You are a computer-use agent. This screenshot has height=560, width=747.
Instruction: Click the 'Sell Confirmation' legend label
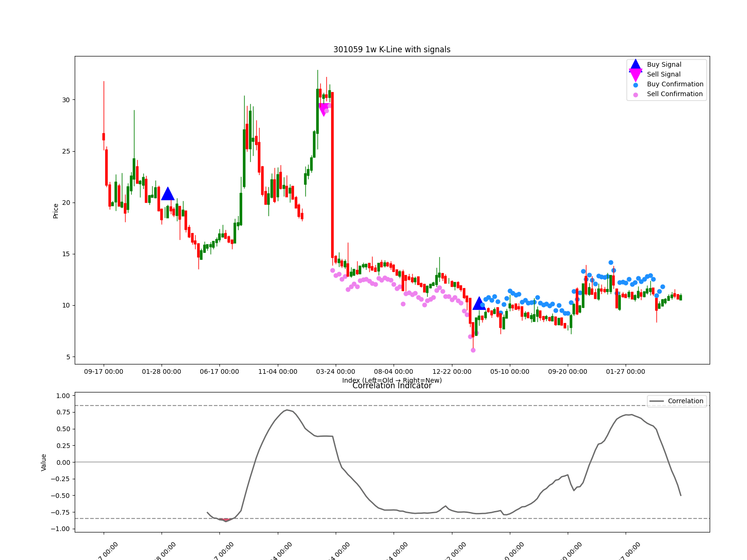tap(675, 94)
